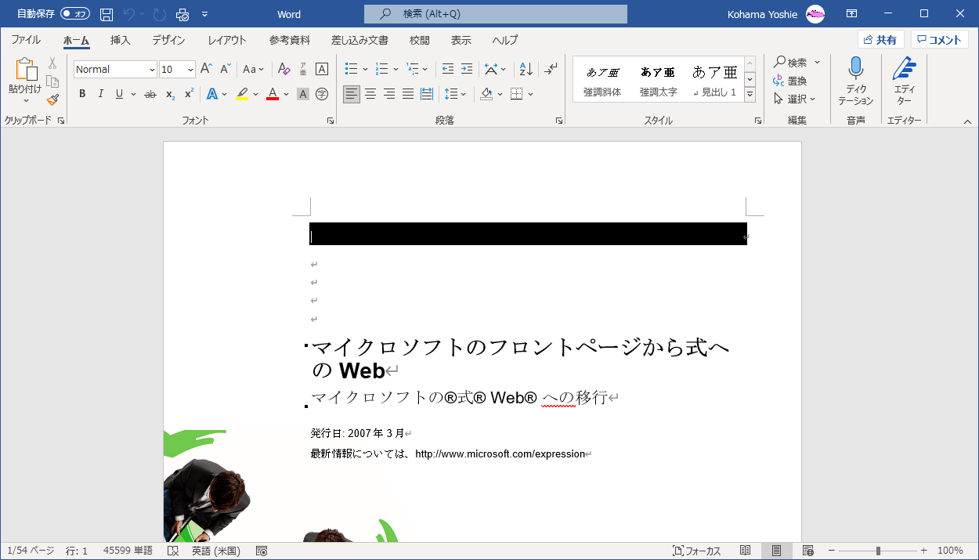Image resolution: width=979 pixels, height=560 pixels.
Task: Click the Cut scissors icon
Action: click(52, 63)
